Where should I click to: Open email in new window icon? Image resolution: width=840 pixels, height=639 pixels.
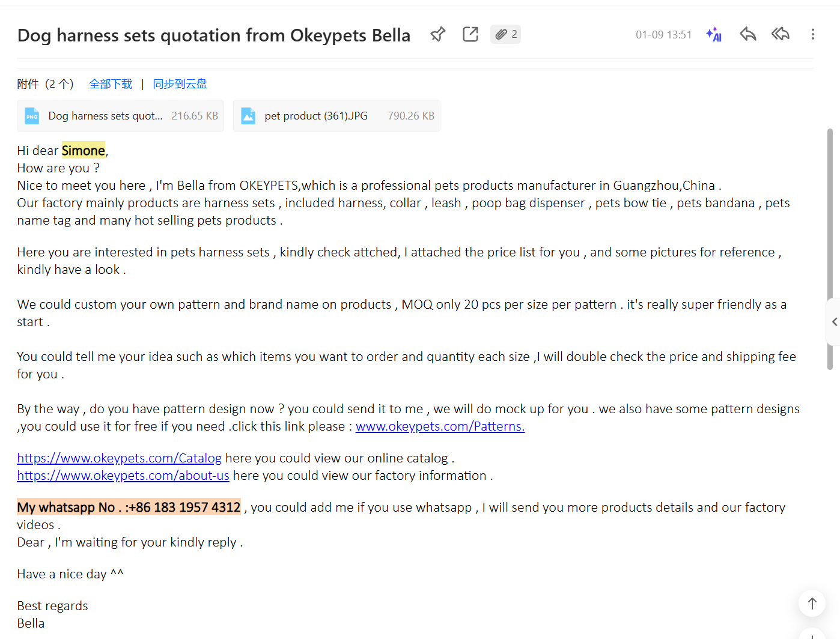tap(470, 35)
